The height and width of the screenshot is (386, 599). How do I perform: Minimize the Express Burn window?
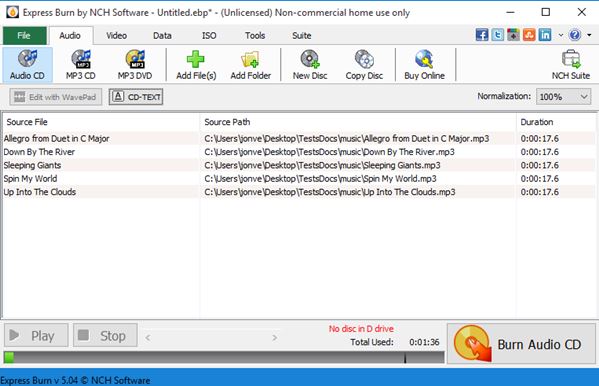510,12
